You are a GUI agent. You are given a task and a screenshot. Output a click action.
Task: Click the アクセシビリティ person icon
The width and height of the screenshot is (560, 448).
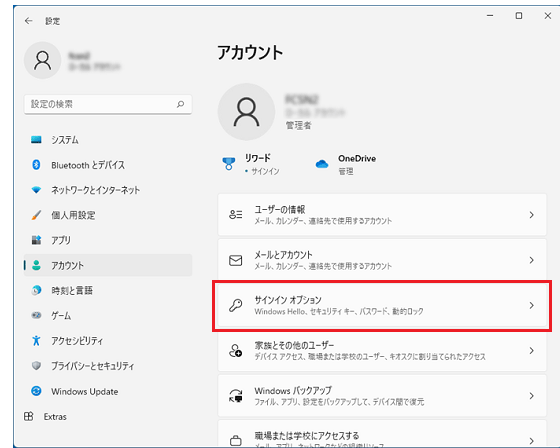point(36,340)
